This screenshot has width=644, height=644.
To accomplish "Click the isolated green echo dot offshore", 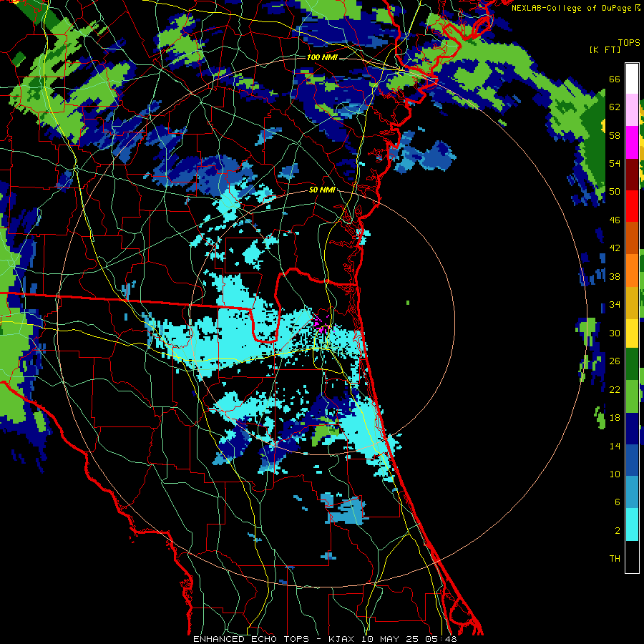I will [x=408, y=303].
